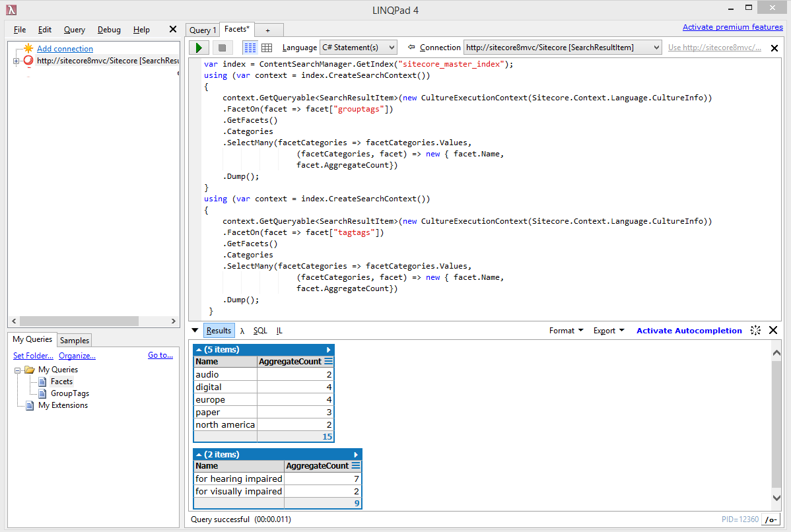Switch to rich text results view
Viewport: 791px width, 532px height.
(250, 48)
